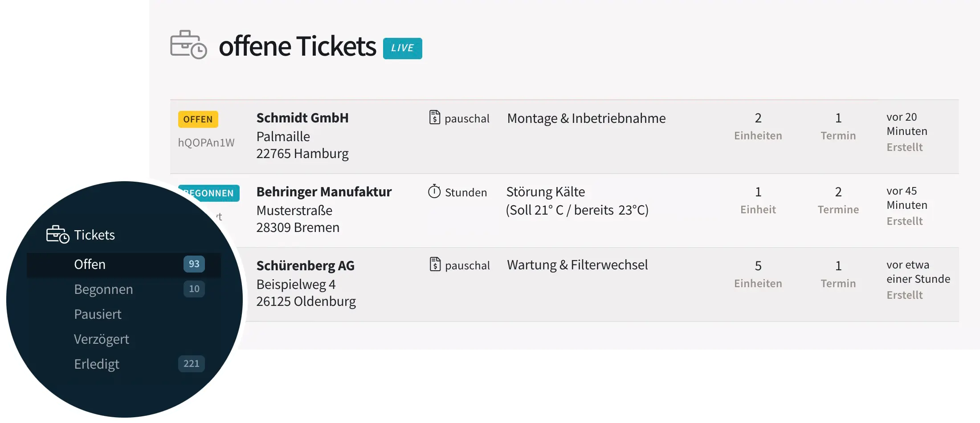
Task: Click the 221 count badge next to Erledigt
Action: point(191,364)
